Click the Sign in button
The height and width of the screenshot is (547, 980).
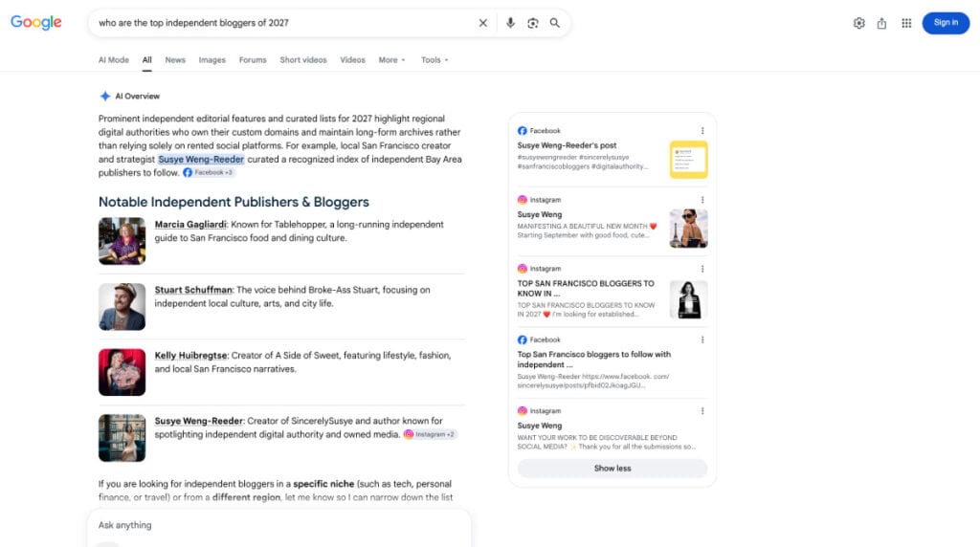pos(946,23)
